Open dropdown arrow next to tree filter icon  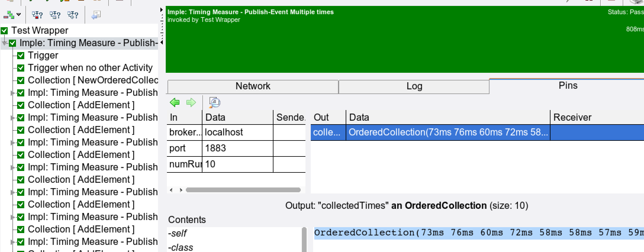(x=19, y=14)
